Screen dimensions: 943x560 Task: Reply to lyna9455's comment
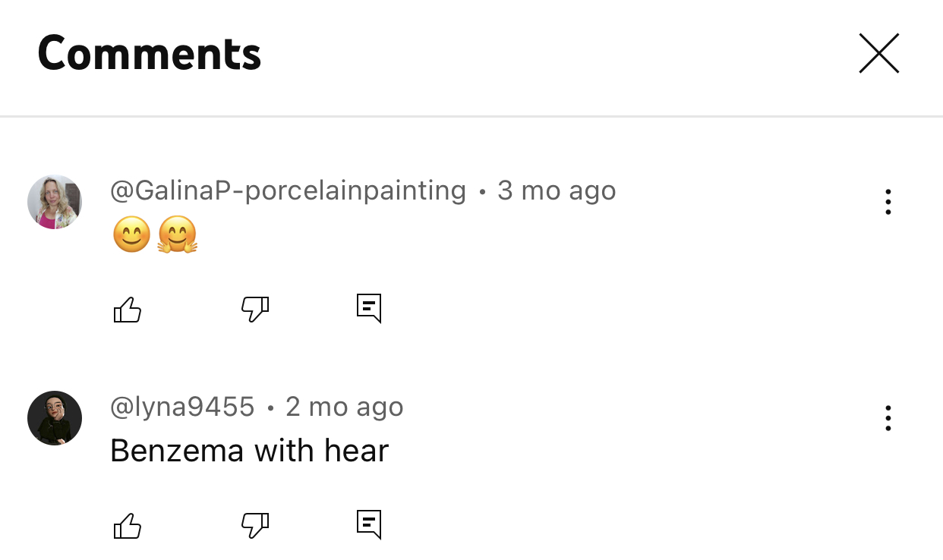[369, 524]
